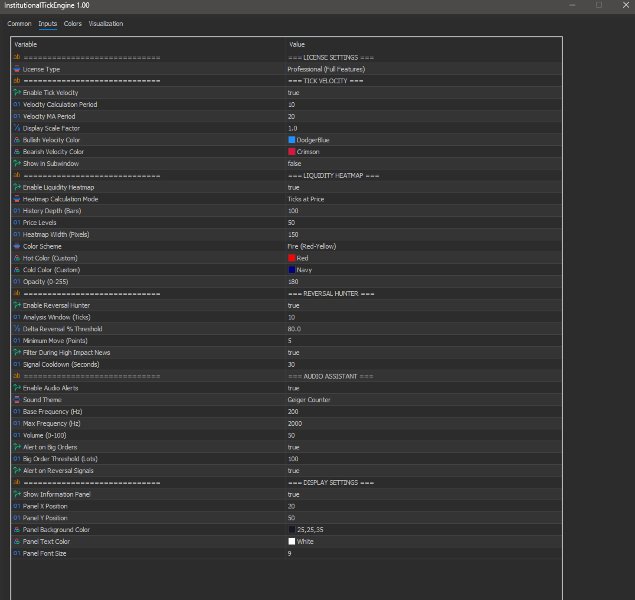Click the Red Hot Color swatch
This screenshot has height=600, width=635.
292,258
